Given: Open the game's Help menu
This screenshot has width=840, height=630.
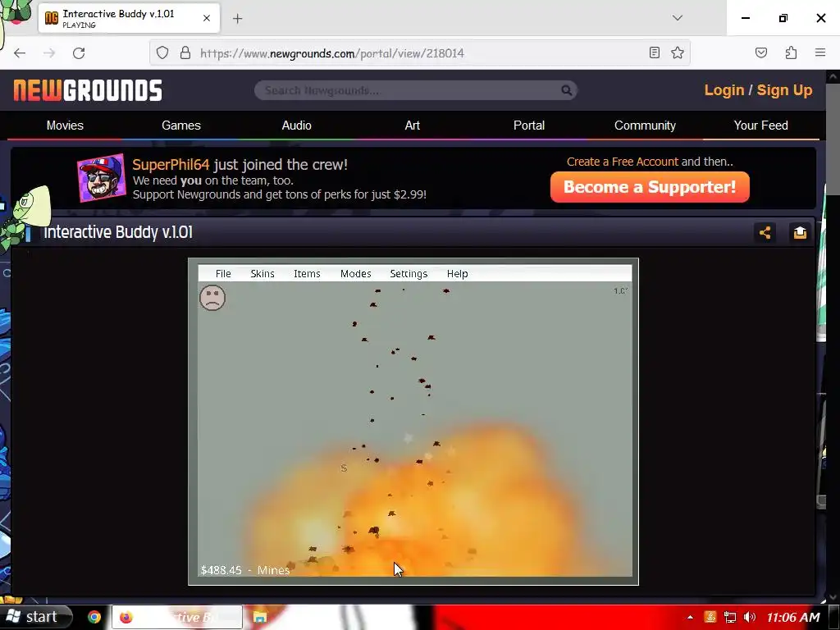Looking at the screenshot, I should click(458, 274).
